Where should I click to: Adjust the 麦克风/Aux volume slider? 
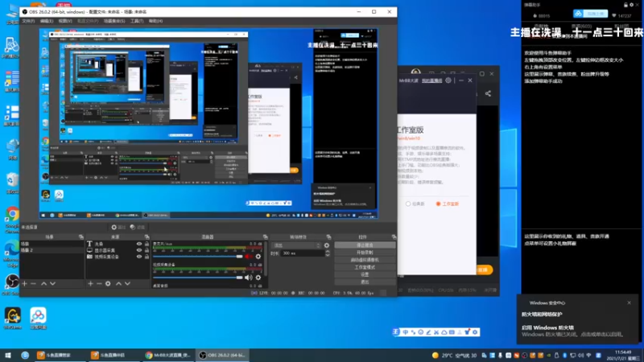tap(198, 257)
